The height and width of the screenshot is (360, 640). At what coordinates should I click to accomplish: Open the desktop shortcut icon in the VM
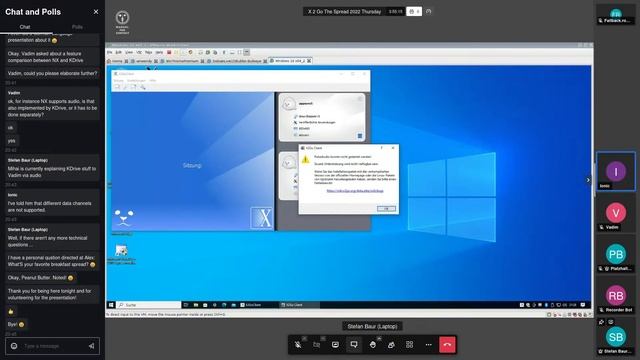pos(121,254)
